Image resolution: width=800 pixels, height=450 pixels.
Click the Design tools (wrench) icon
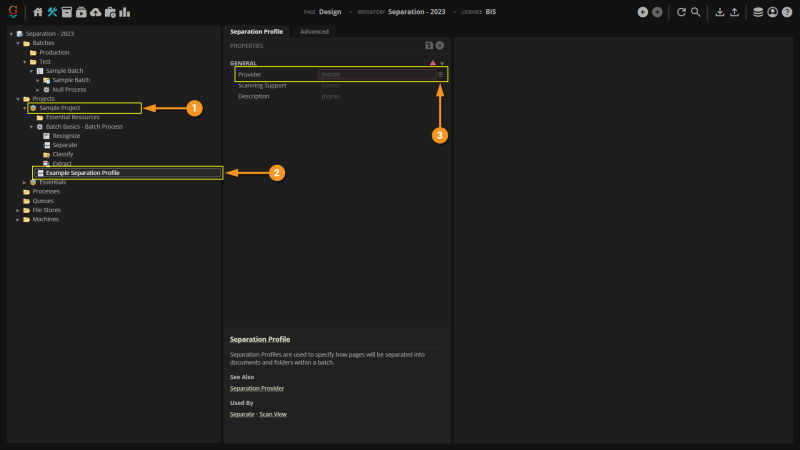click(52, 12)
